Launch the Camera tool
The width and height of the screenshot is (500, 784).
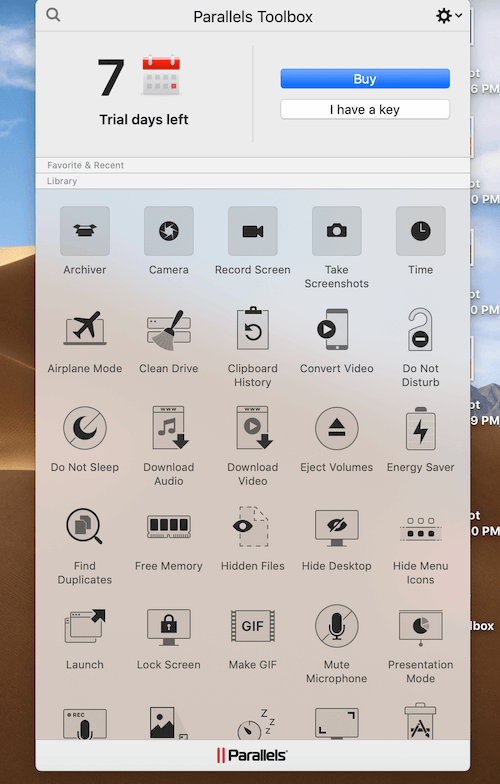coord(169,231)
